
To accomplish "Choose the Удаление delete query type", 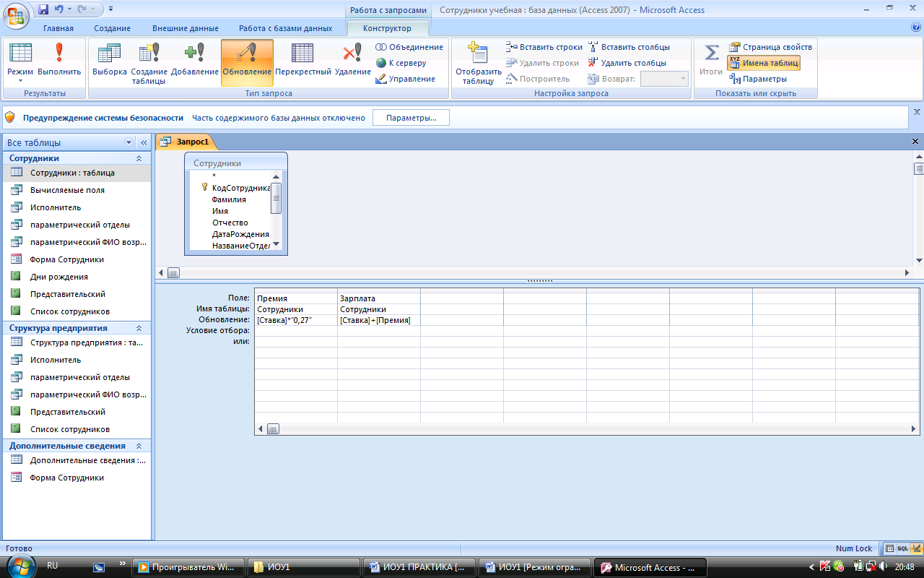I will 353,62.
